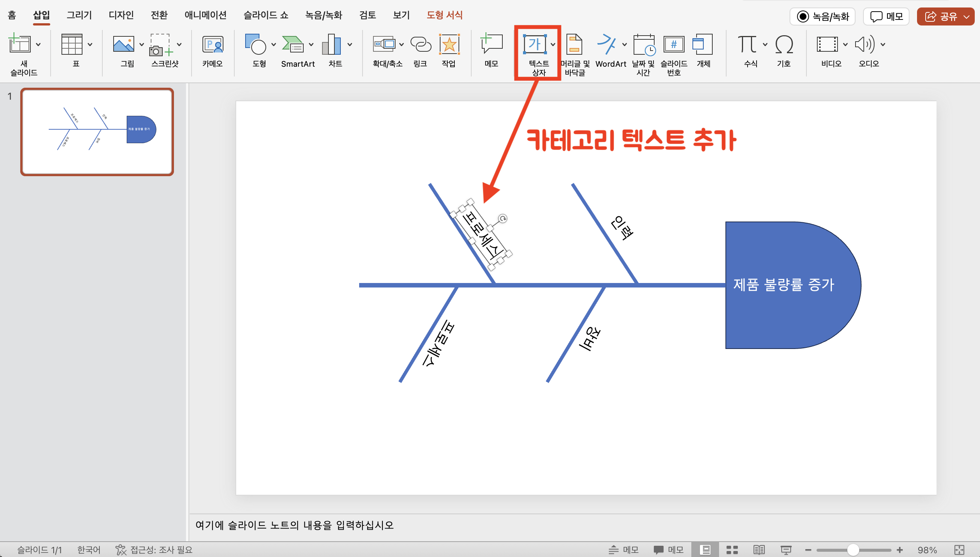Zoom in with the plus button
Image resolution: width=980 pixels, height=557 pixels.
coord(900,550)
